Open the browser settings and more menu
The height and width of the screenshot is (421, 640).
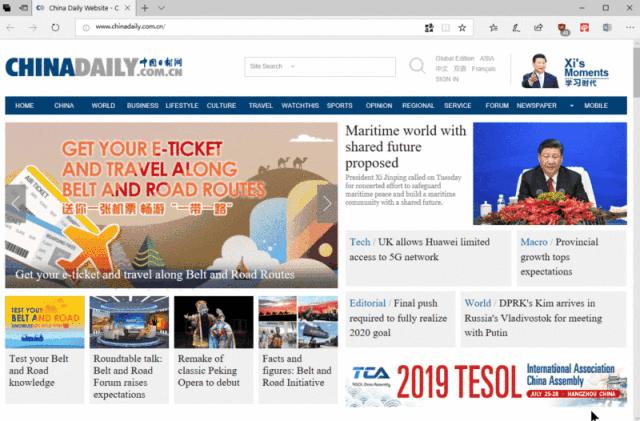630,27
